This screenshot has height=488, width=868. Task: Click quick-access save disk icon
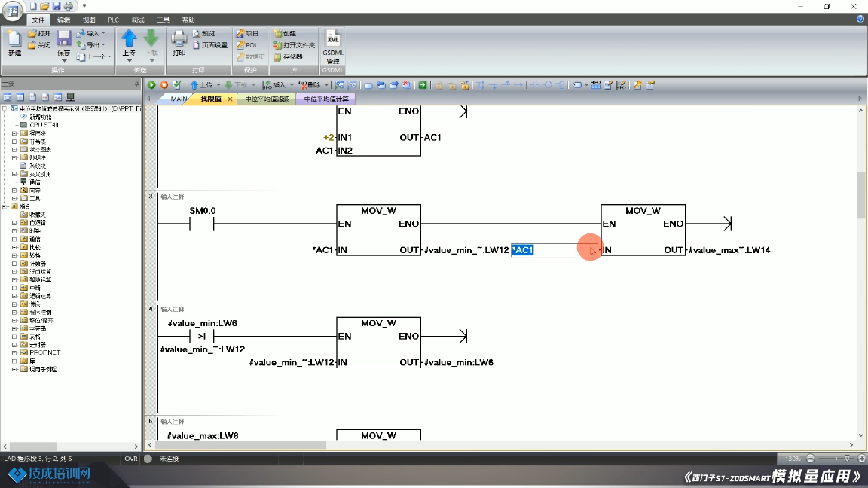[x=57, y=6]
